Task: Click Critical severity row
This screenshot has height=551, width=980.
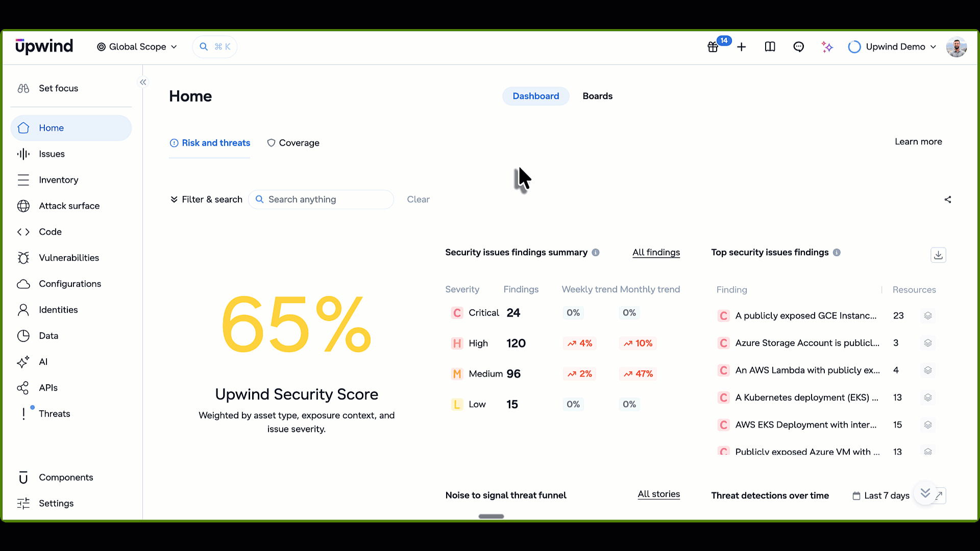Action: coord(563,313)
